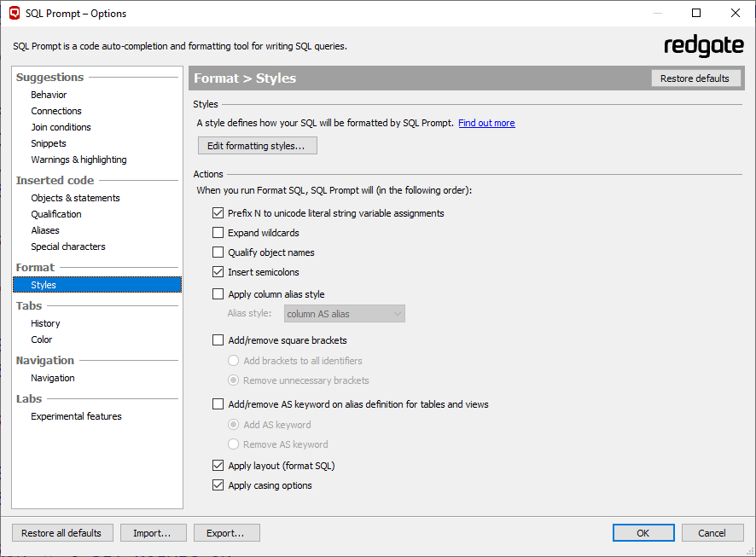Open Experimental features under Labs

(x=76, y=416)
